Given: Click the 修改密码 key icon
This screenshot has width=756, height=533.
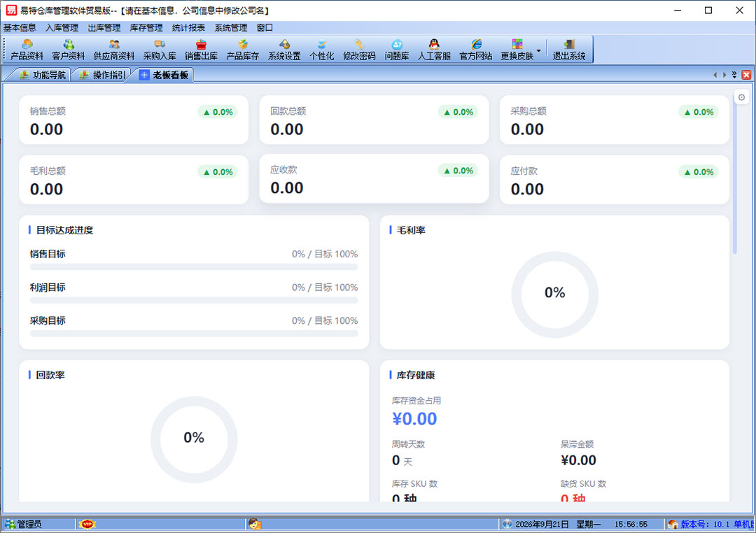Looking at the screenshot, I should click(358, 44).
